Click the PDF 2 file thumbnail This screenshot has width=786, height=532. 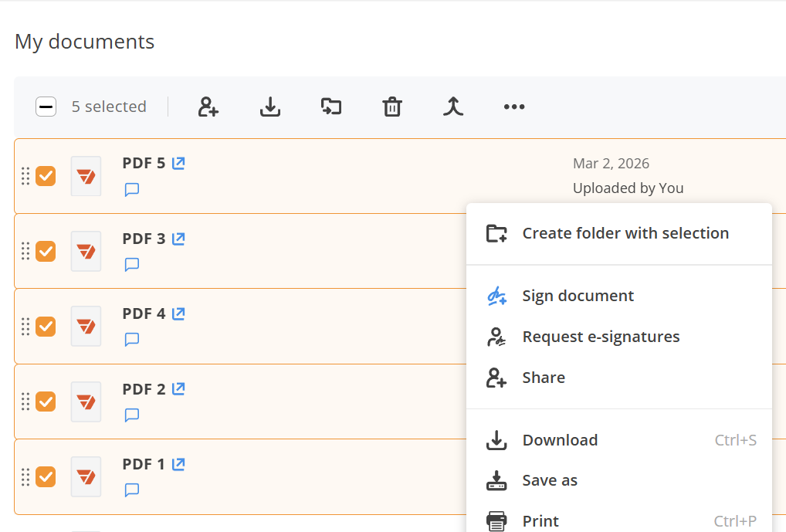pos(86,402)
